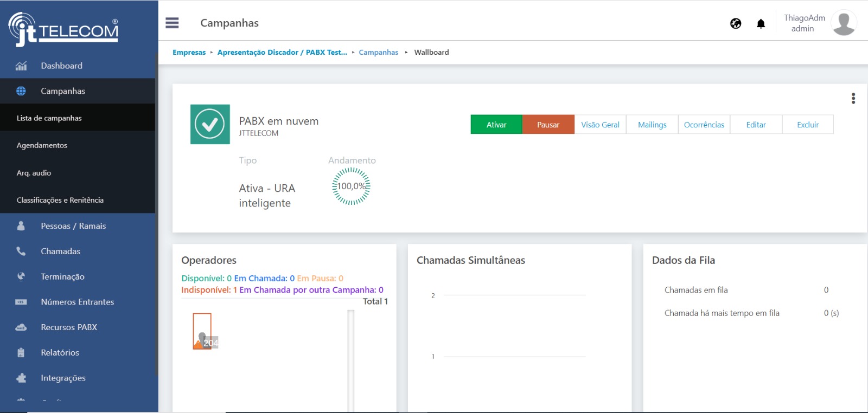Select operator 204 thumbnail
The width and height of the screenshot is (868, 413).
point(205,331)
